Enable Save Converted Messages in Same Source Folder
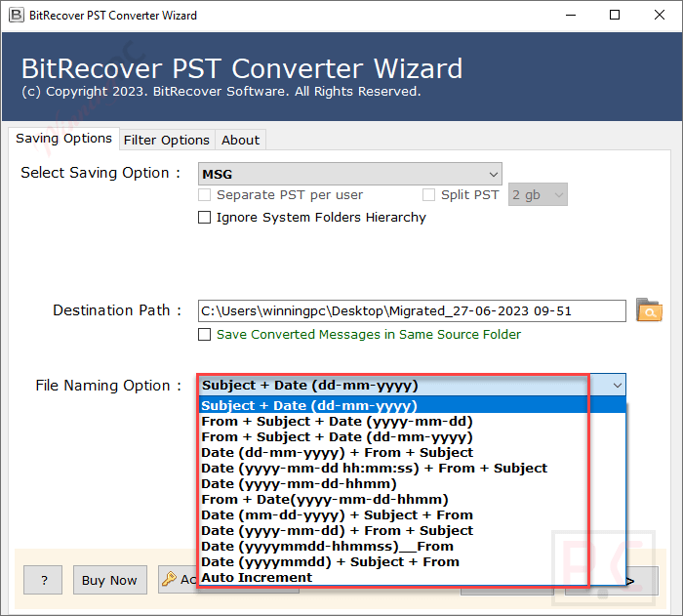This screenshot has width=683, height=616. (204, 335)
